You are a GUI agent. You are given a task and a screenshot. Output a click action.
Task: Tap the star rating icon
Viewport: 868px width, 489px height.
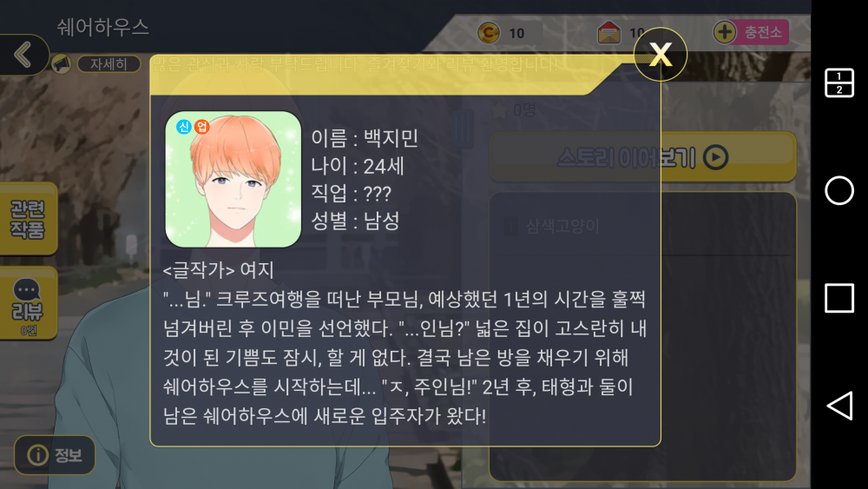[x=499, y=110]
